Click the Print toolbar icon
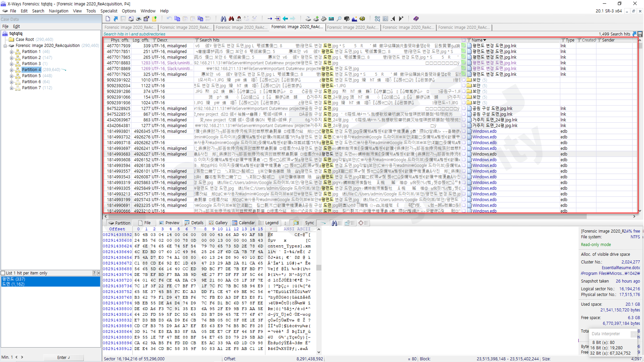The width and height of the screenshot is (644, 362). tap(139, 19)
